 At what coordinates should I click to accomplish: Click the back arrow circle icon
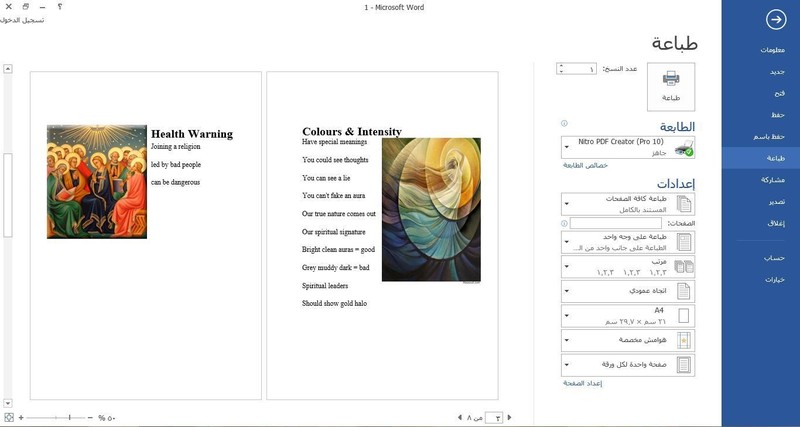[x=776, y=19]
